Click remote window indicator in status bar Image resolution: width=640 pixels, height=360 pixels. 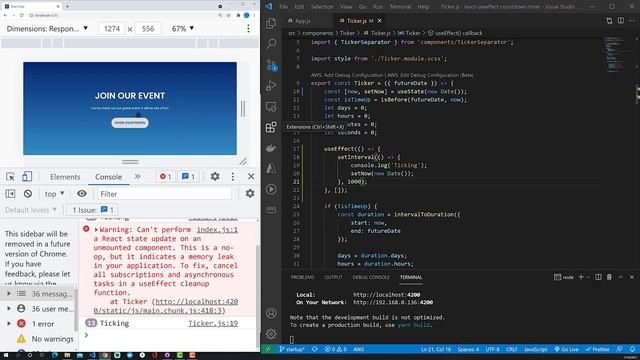coord(268,349)
